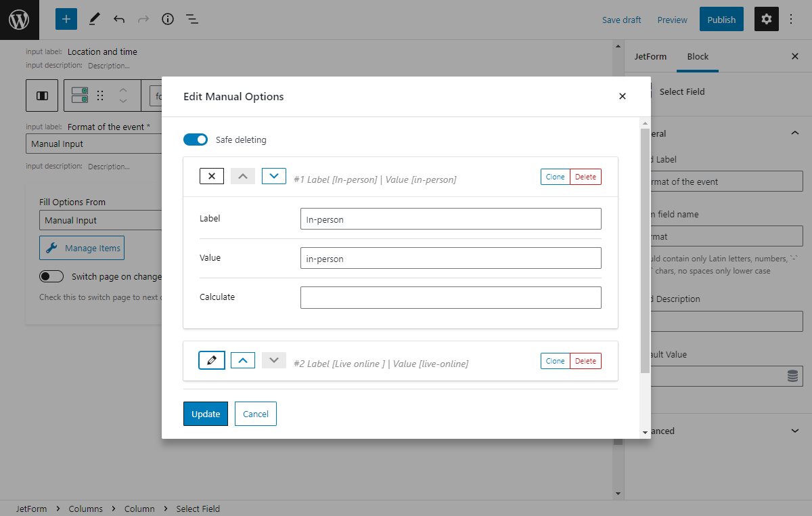Disable the Safe deleting toggle

[x=196, y=139]
